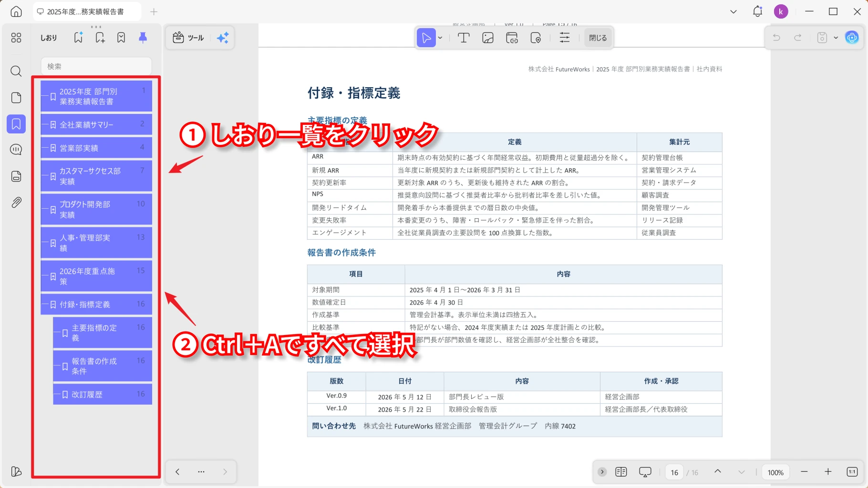Open the comments panel sidebar icon
The image size is (868, 488).
[16, 150]
